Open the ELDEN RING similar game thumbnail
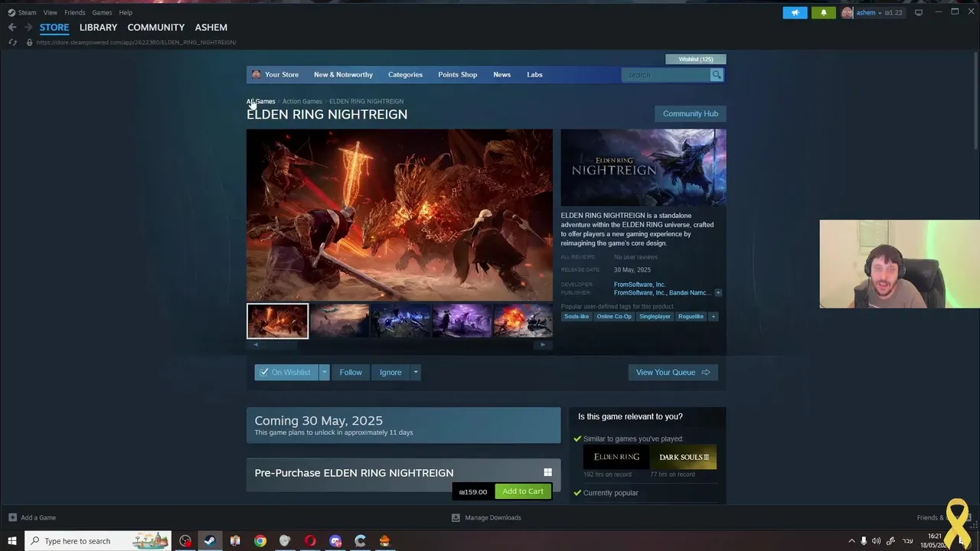The image size is (980, 551). click(x=616, y=457)
